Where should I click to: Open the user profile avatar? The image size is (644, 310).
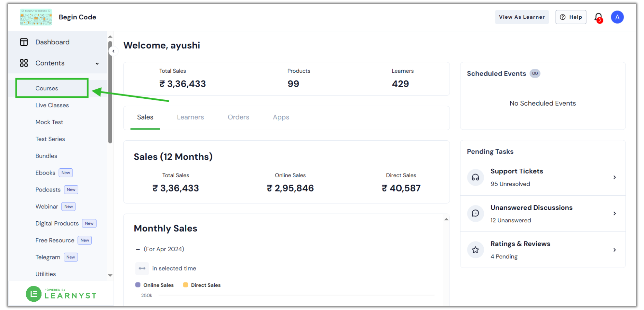click(x=617, y=17)
